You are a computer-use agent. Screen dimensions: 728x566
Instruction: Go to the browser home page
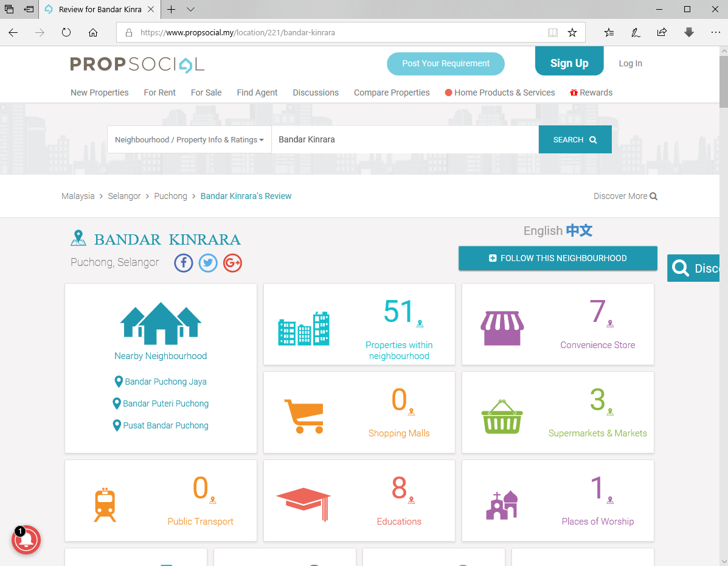(x=93, y=32)
